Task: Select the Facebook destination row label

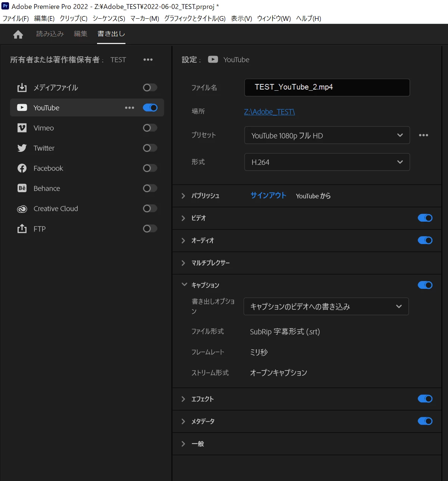Action: click(48, 168)
